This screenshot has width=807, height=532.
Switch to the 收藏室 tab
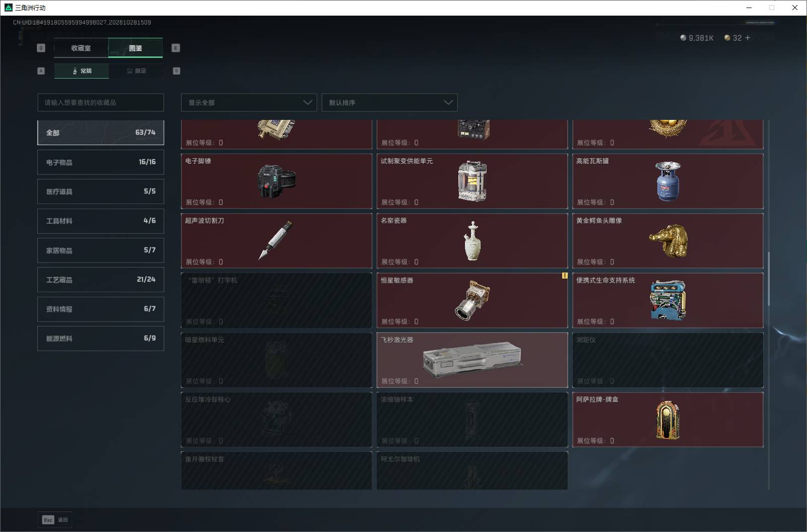[81, 48]
